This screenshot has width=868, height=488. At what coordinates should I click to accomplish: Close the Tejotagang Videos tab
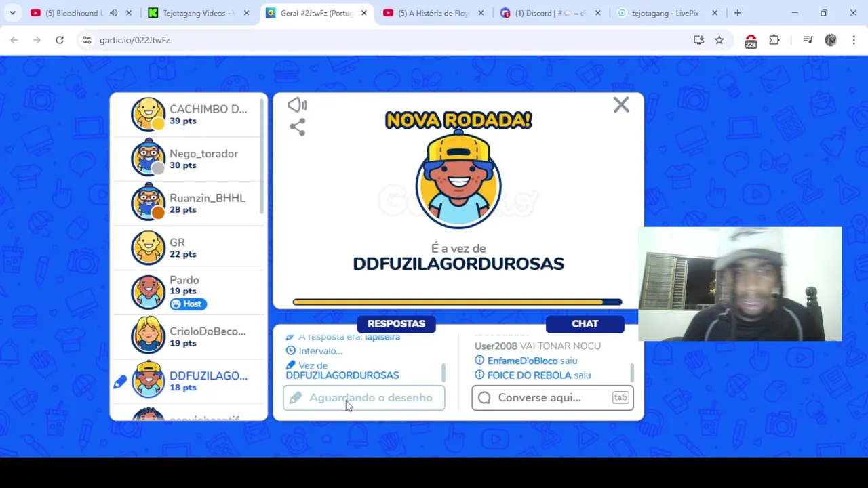pyautogui.click(x=246, y=13)
